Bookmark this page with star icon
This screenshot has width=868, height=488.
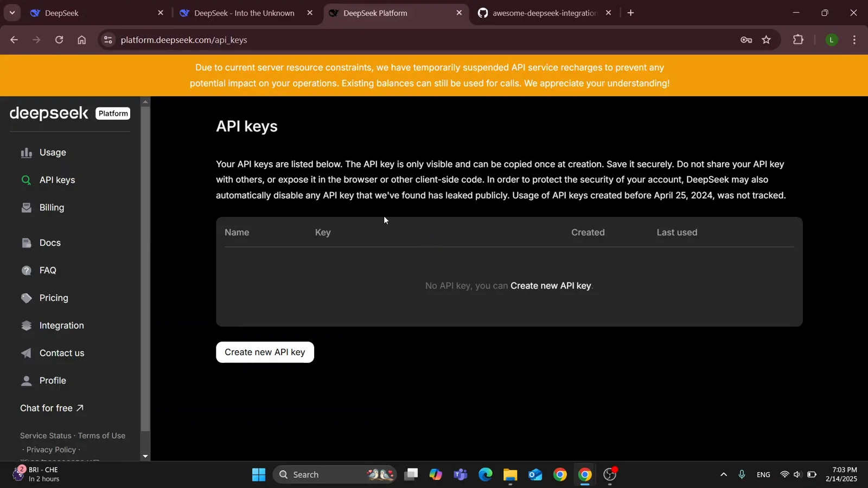(x=766, y=40)
